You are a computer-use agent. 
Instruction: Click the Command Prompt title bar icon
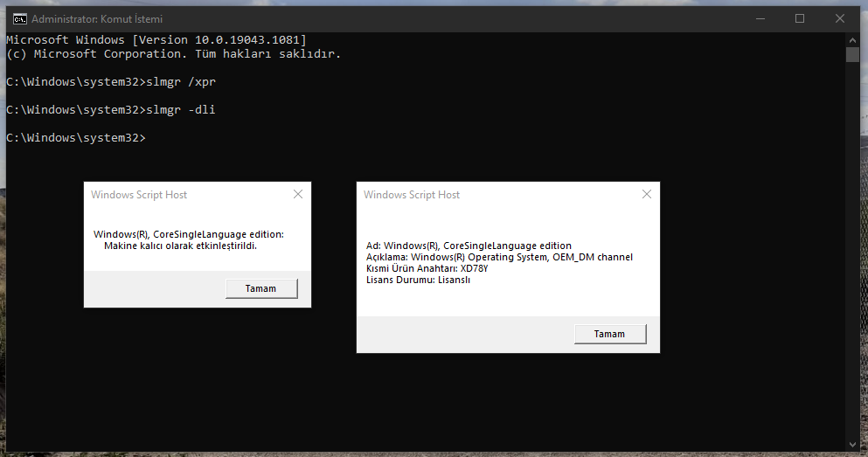pos(20,19)
